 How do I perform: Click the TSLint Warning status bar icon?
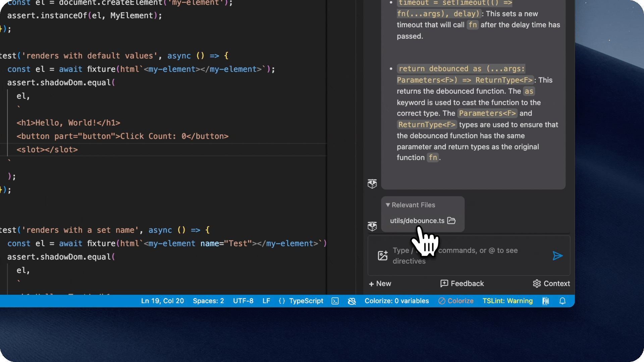click(507, 301)
